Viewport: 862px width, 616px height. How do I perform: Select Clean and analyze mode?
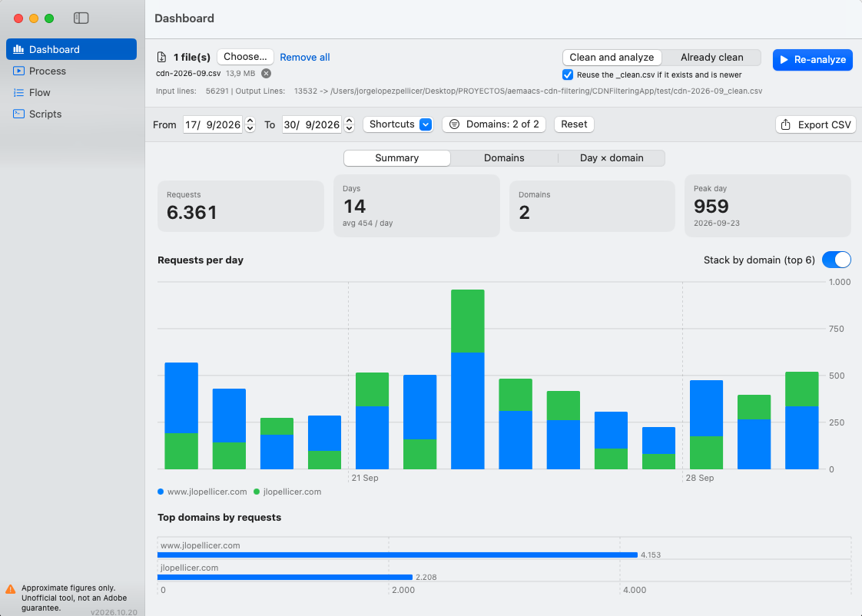pyautogui.click(x=612, y=57)
